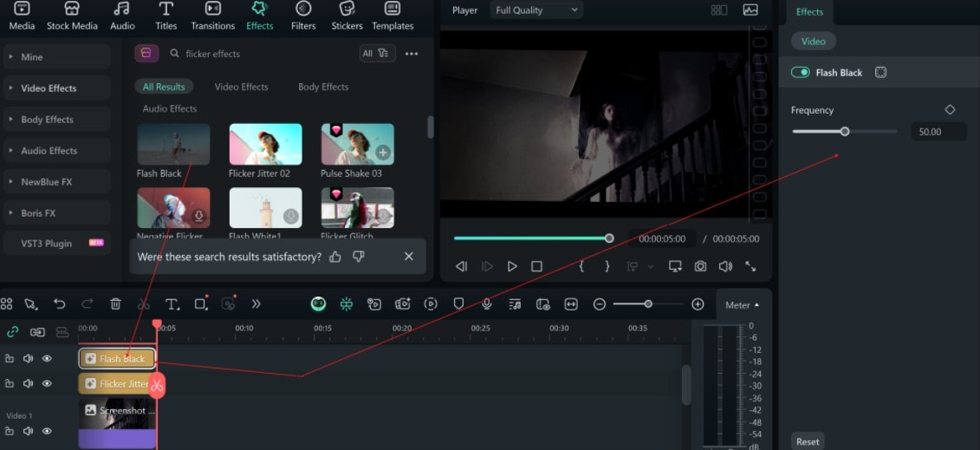This screenshot has width=980, height=450.
Task: Add Pulse Shake 03 with plus icon
Action: (383, 152)
